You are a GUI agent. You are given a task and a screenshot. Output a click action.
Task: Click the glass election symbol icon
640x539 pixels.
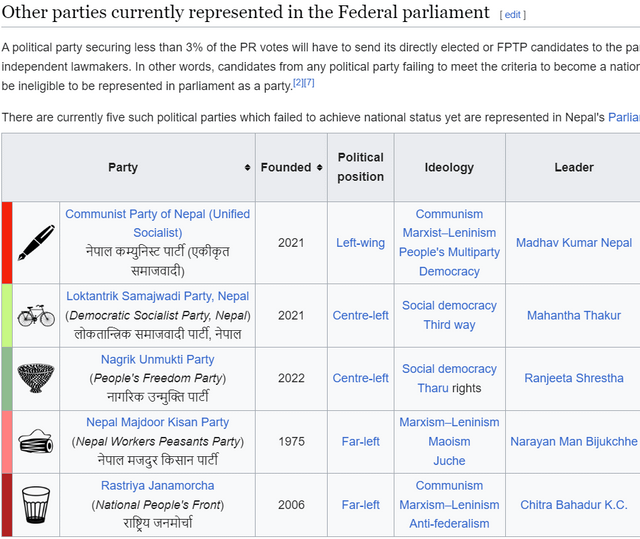click(x=36, y=505)
